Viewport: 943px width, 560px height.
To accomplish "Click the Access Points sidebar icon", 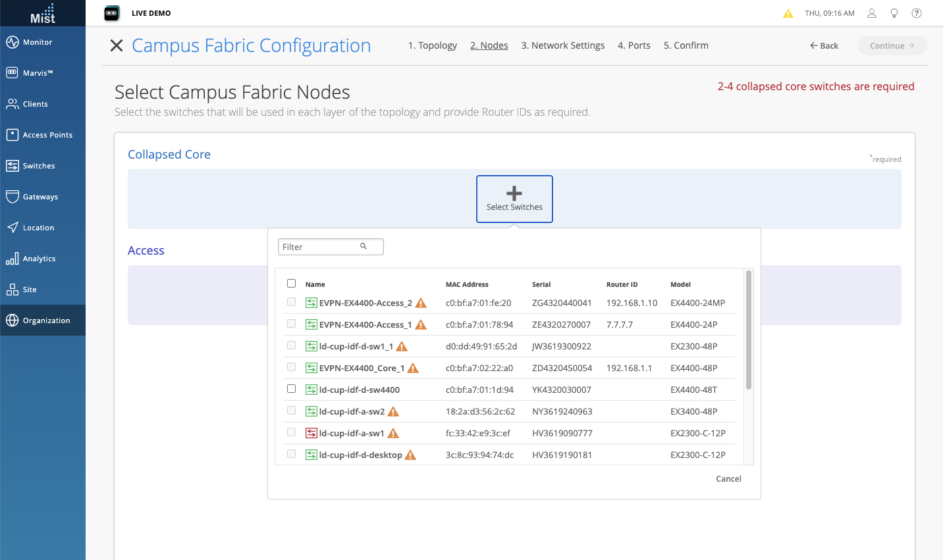I will point(13,135).
